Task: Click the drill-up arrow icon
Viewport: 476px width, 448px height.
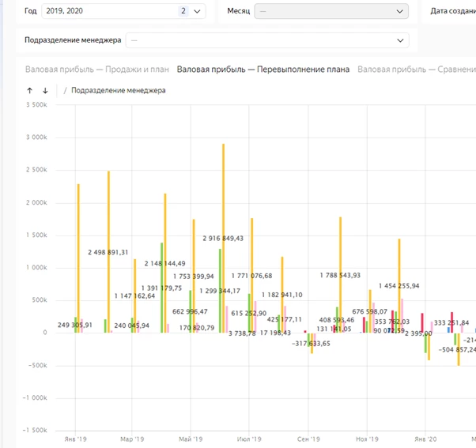Action: 30,90
